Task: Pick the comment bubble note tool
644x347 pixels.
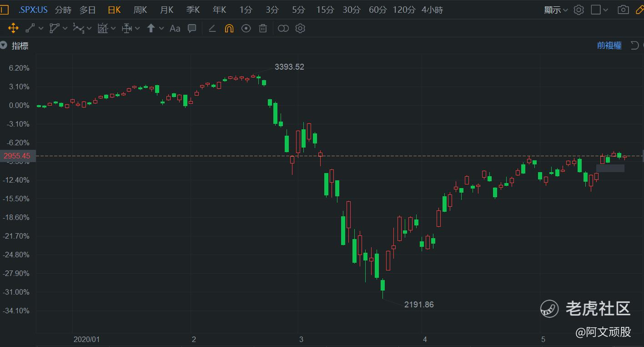Action: (192, 28)
